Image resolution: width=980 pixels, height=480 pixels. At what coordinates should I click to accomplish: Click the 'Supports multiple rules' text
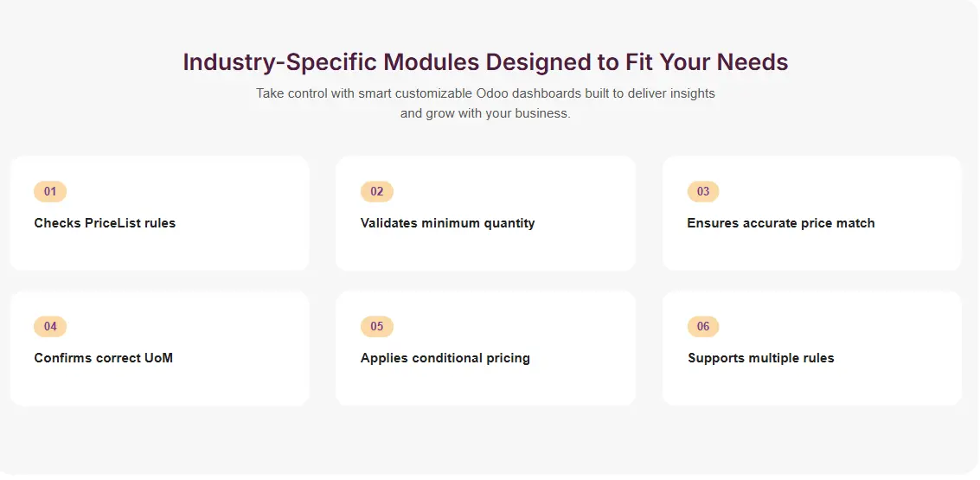pyautogui.click(x=761, y=358)
